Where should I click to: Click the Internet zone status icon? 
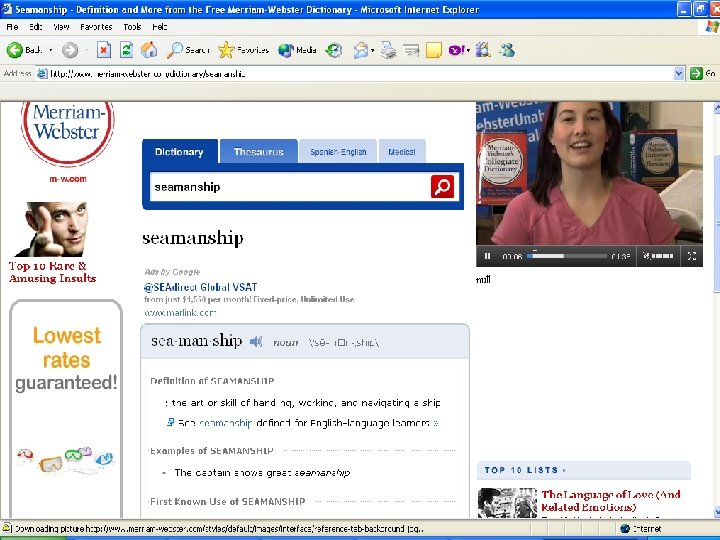[x=624, y=529]
